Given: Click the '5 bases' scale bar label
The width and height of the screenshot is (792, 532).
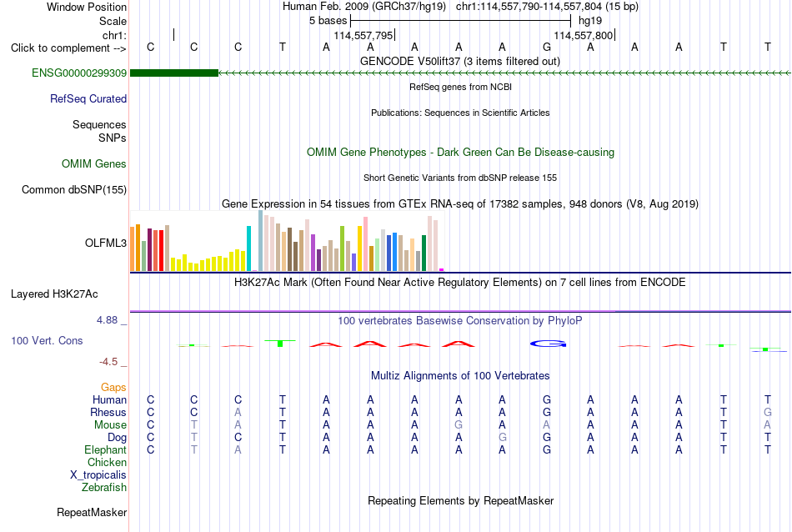Looking at the screenshot, I should coord(328,21).
